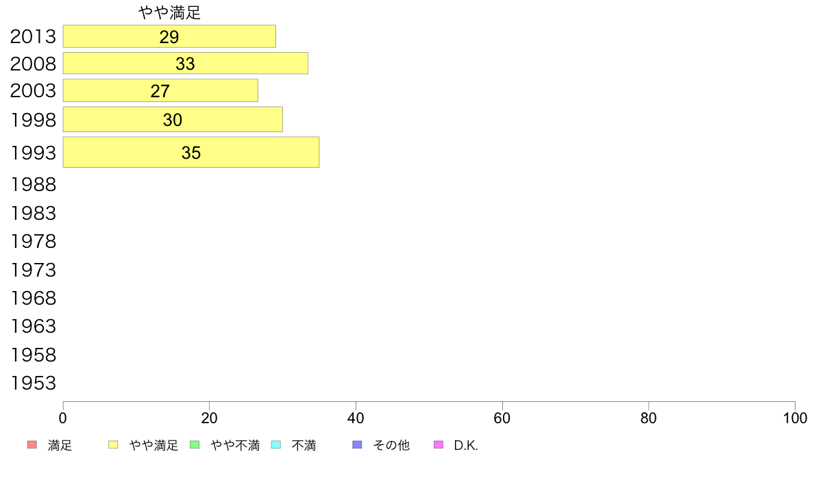The width and height of the screenshot is (814, 504).
Task: Click the その他 legend text label
Action: [x=391, y=445]
